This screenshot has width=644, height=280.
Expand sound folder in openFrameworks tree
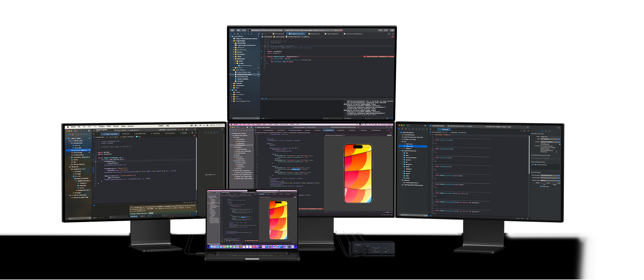(403, 171)
